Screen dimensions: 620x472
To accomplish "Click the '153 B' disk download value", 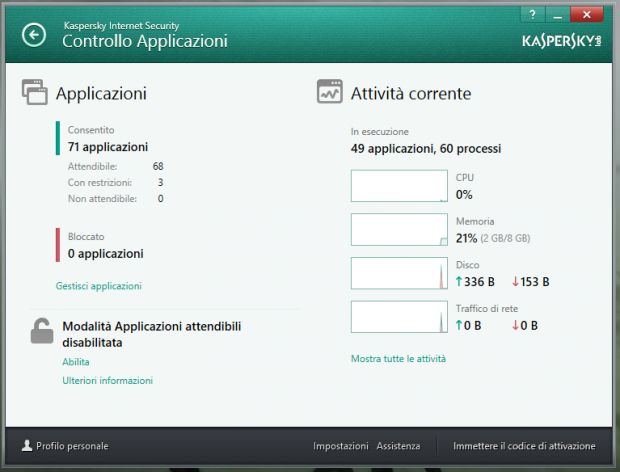I will pyautogui.click(x=535, y=282).
